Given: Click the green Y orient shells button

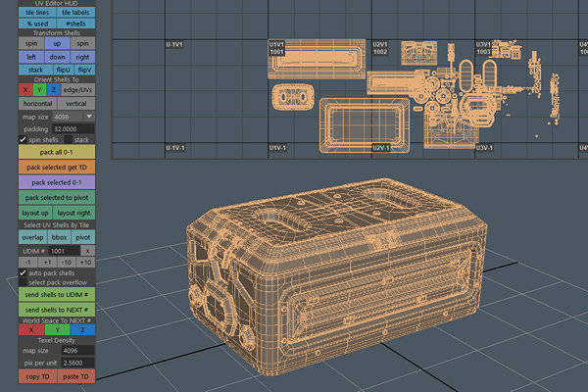Looking at the screenshot, I should point(40,90).
